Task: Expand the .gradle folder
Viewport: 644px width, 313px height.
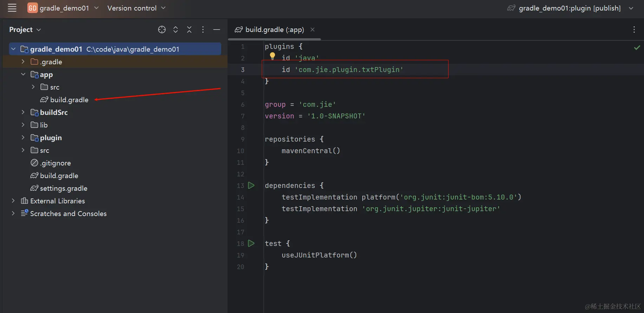Action: coord(23,61)
